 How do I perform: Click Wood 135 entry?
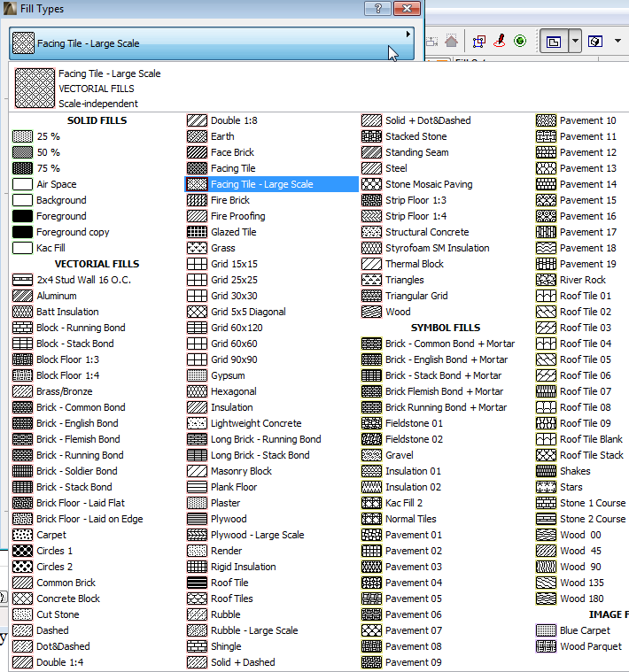(x=581, y=583)
